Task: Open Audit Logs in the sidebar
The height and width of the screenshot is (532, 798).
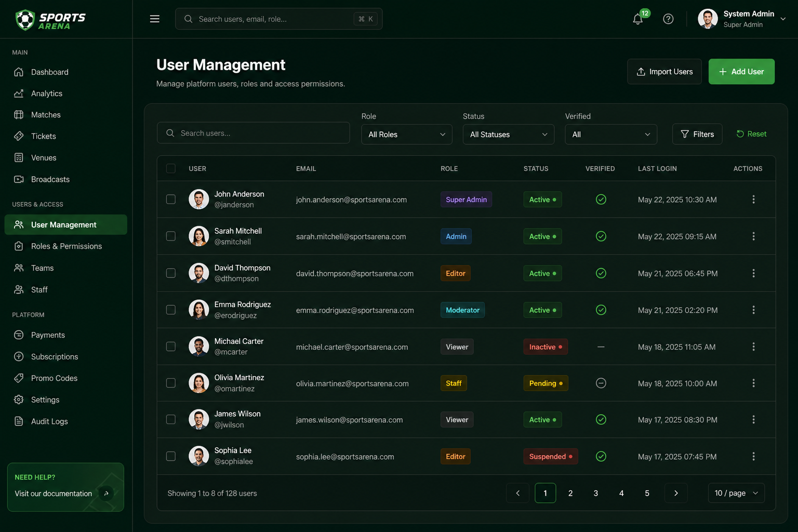Action: [x=66, y=421]
